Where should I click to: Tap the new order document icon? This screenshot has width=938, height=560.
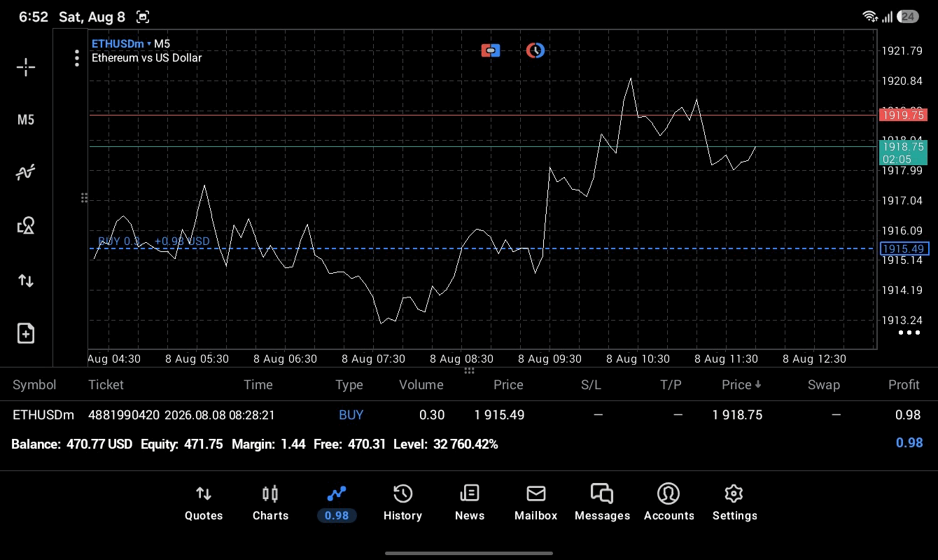pos(26,332)
